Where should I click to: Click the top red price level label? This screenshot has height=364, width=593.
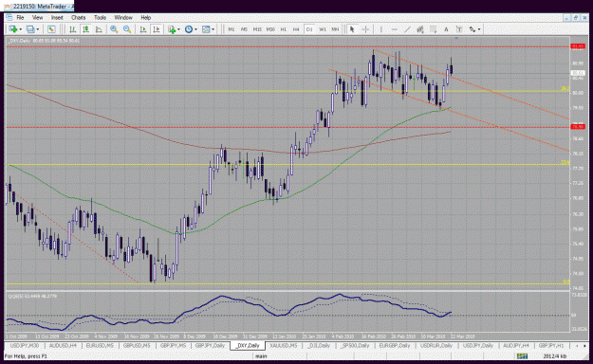(578, 46)
